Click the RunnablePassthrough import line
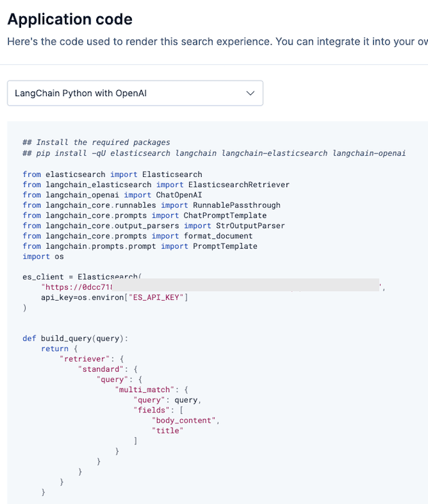Screen dimensions: 428x504 coord(151,205)
